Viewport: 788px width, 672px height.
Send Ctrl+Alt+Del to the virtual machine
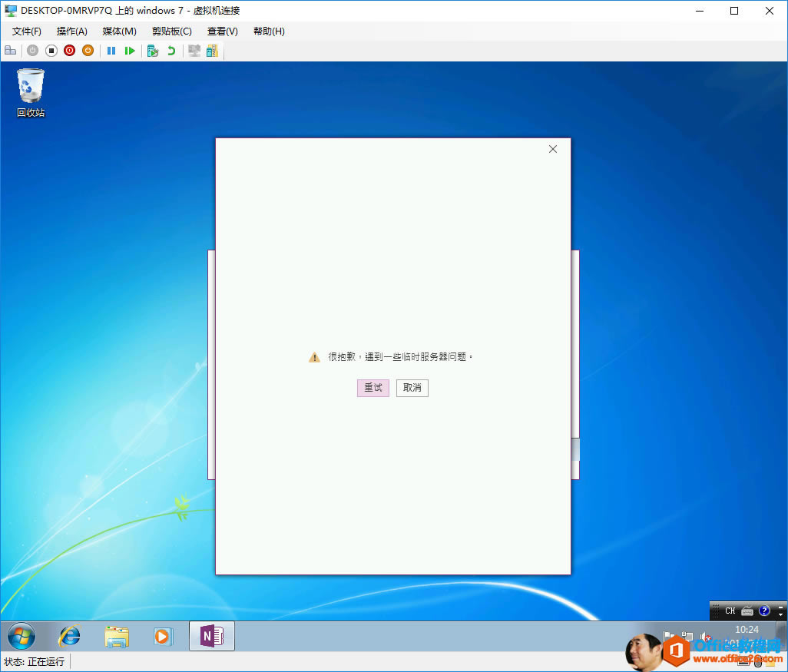(11, 50)
